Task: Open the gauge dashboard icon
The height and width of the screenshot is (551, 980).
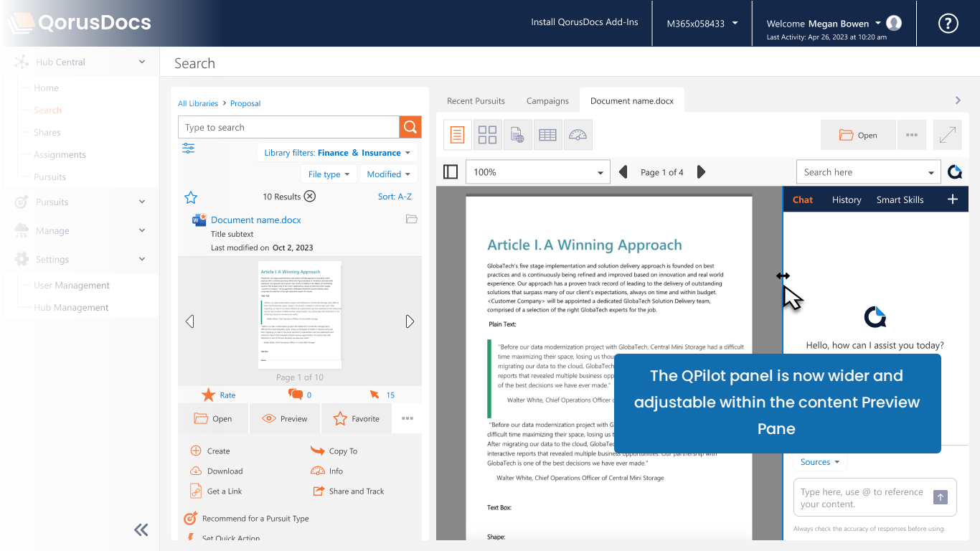Action: tap(578, 135)
